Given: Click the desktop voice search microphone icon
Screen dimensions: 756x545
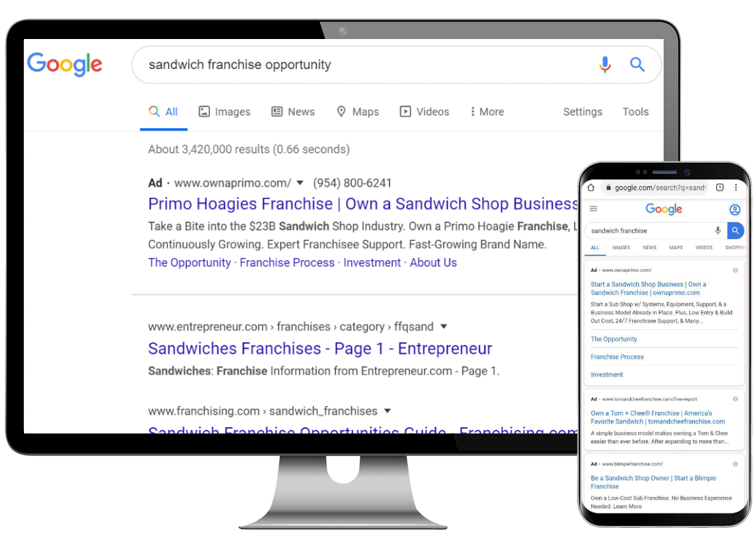Looking at the screenshot, I should point(605,64).
